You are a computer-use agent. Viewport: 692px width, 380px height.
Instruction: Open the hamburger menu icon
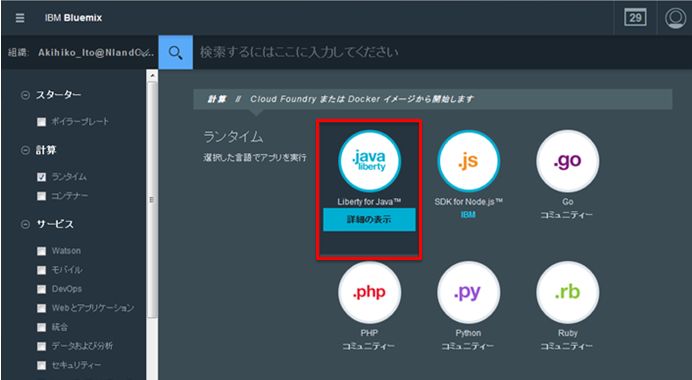20,18
